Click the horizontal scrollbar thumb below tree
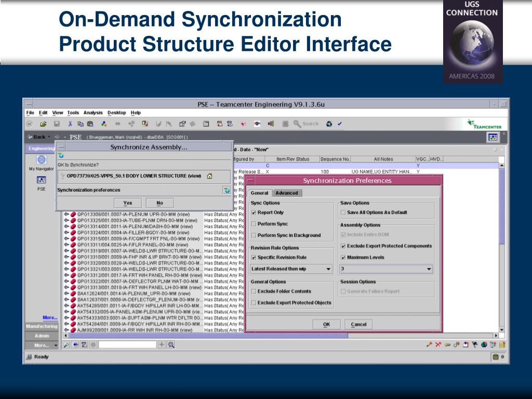 (208, 336)
